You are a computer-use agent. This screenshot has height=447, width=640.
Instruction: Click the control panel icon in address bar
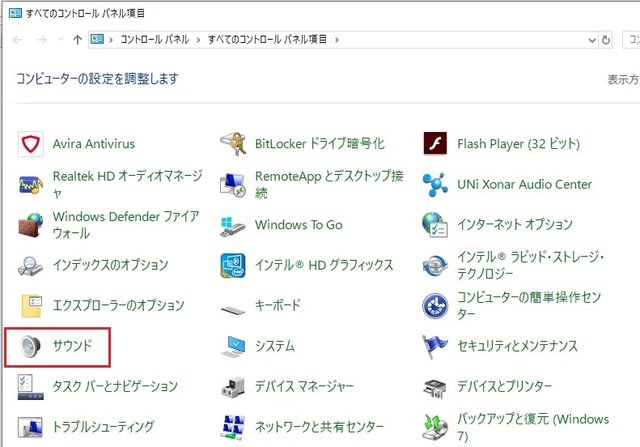pos(97,39)
